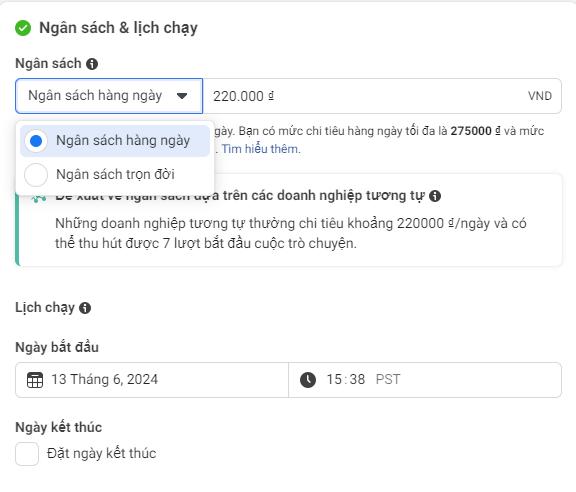Enable the Đặt ngày kết thúc checkbox
The height and width of the screenshot is (492, 576).
coord(27,454)
